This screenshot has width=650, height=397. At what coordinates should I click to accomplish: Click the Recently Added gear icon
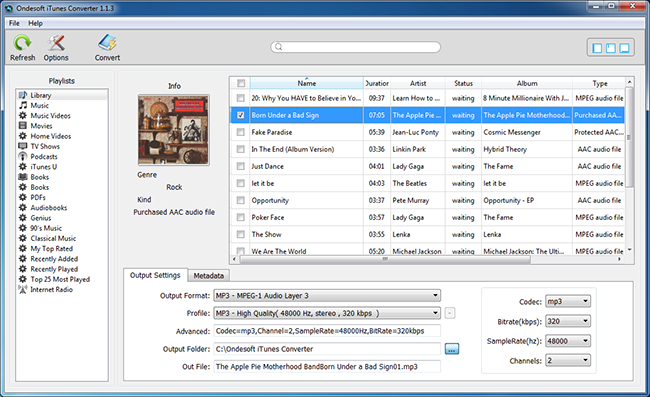23,259
